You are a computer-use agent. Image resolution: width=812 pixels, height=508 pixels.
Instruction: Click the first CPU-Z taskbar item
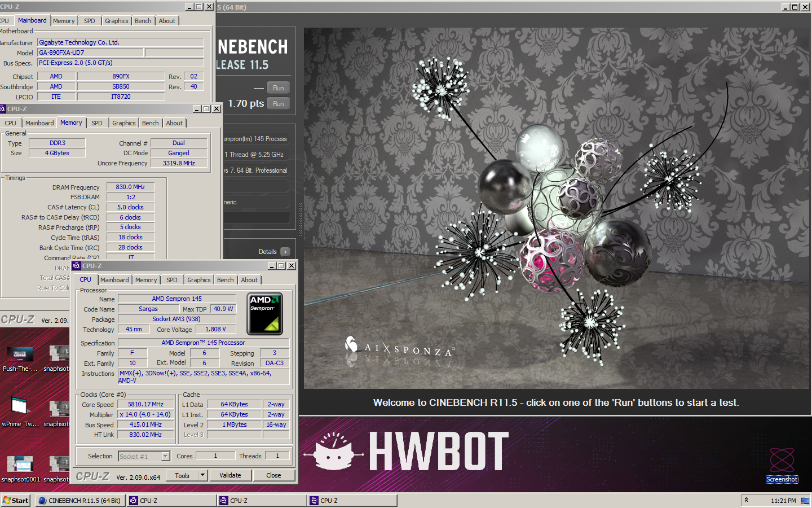click(171, 501)
